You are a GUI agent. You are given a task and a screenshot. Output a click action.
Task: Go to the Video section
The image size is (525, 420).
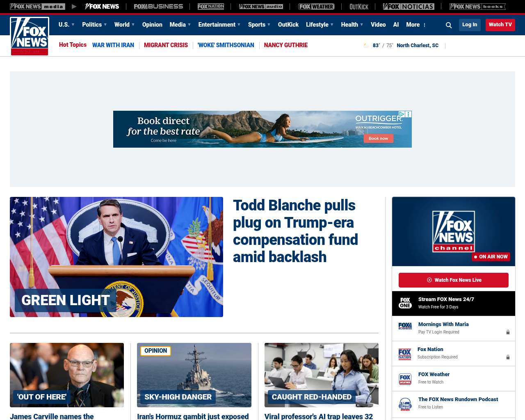(x=378, y=25)
